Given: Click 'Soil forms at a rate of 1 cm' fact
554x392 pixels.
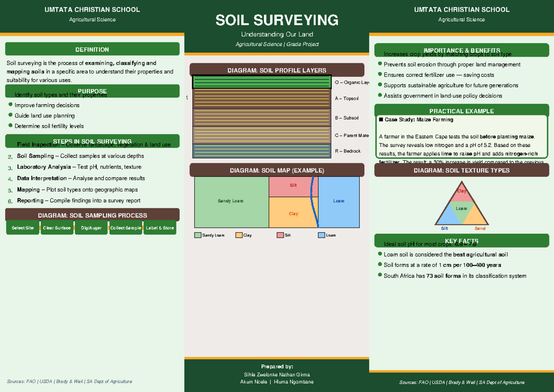Looking at the screenshot, I should point(442,265).
